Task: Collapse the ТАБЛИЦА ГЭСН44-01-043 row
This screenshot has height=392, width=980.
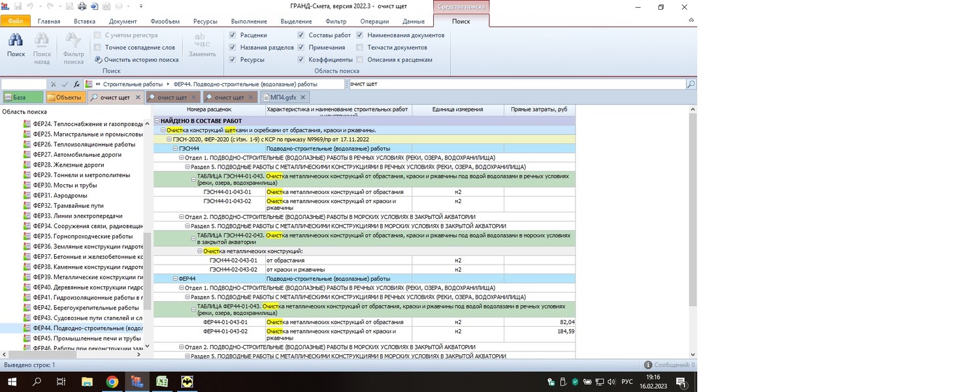Action: (193, 178)
